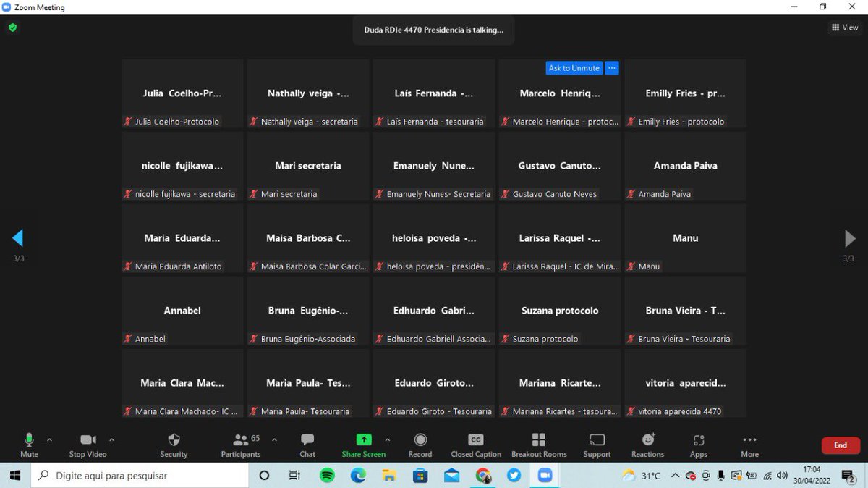Screen dimensions: 868x488
Task: Click the green encryption shield icon
Action: [x=12, y=28]
